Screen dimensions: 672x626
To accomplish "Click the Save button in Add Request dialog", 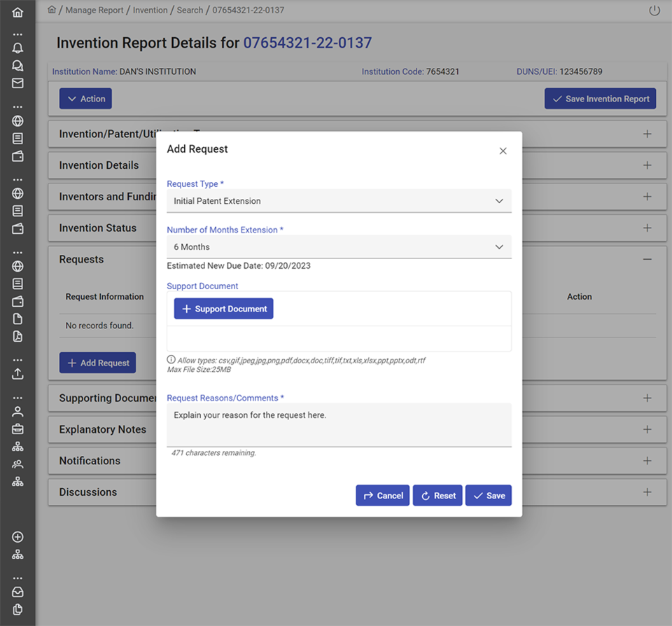I will (x=488, y=495).
